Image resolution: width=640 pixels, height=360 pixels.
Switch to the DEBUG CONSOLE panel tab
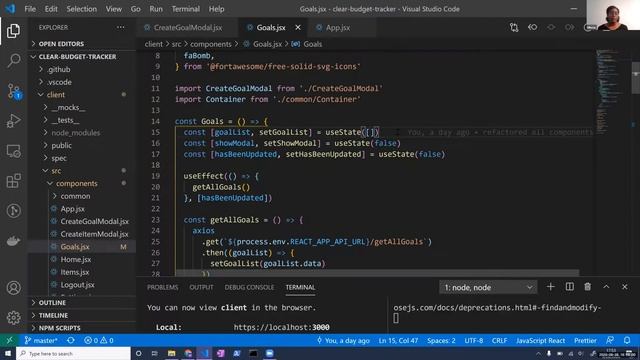[x=249, y=287]
